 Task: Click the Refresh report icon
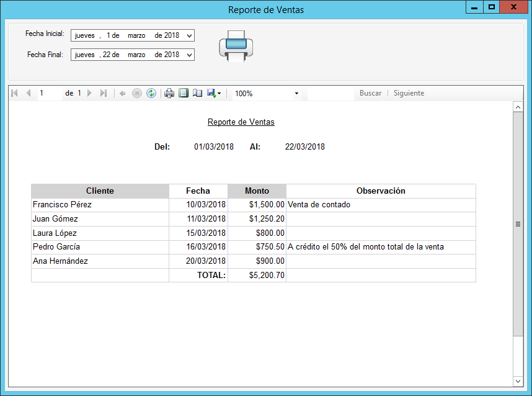pyautogui.click(x=151, y=92)
